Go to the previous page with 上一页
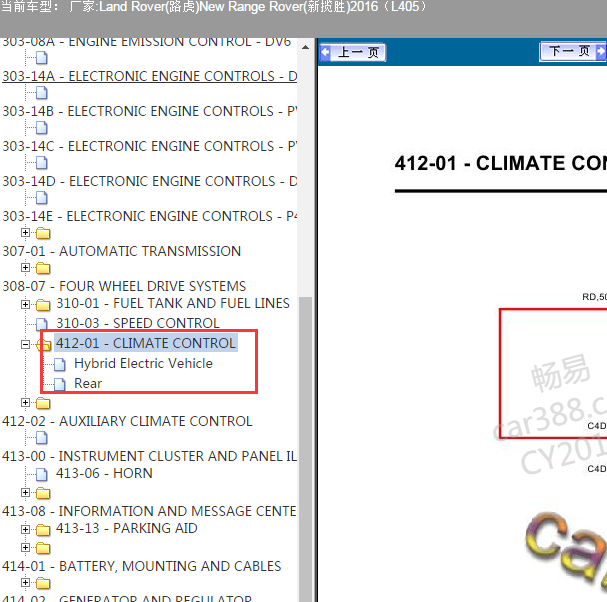 tap(352, 52)
